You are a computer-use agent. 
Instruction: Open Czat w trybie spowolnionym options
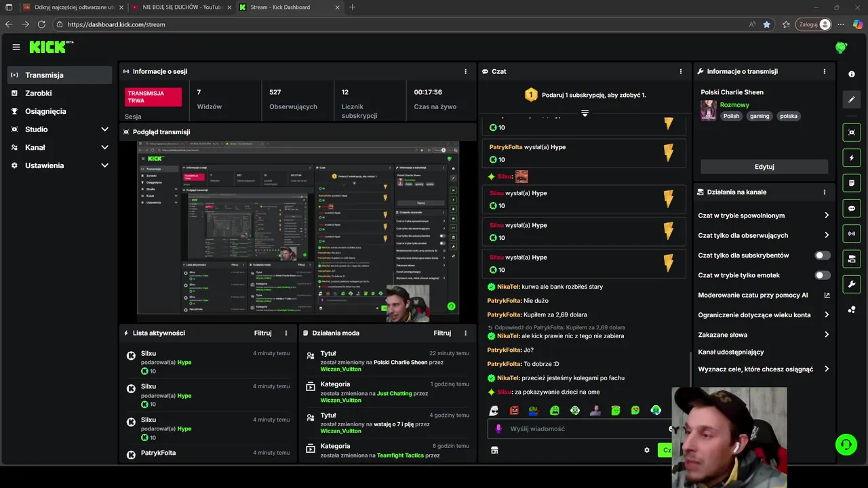tap(764, 216)
